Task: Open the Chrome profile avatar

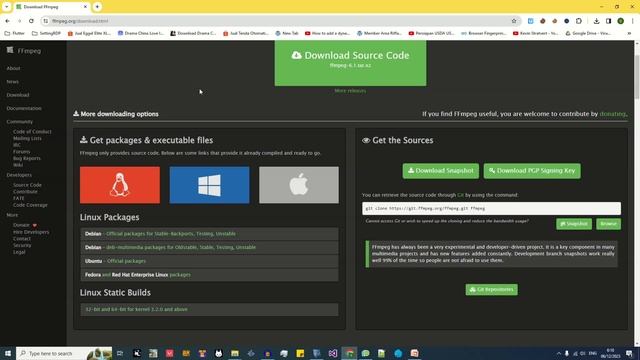Action: point(620,21)
